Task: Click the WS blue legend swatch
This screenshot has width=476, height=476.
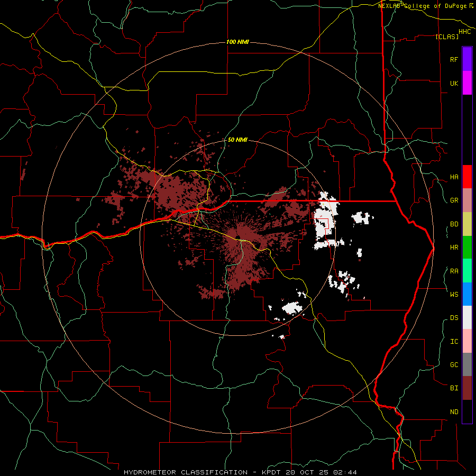Action: tap(467, 294)
